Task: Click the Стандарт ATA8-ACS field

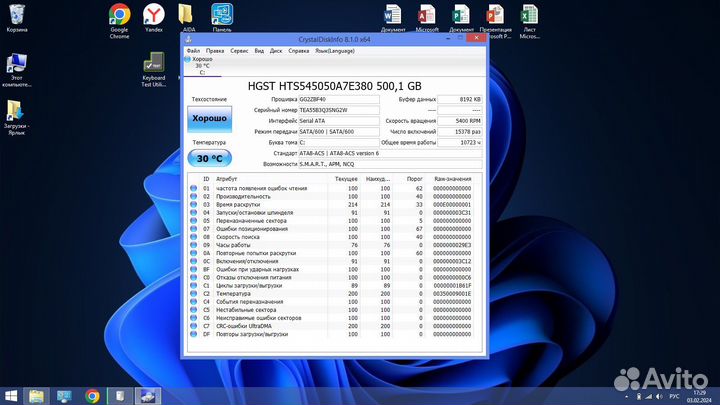Action: click(x=390, y=153)
